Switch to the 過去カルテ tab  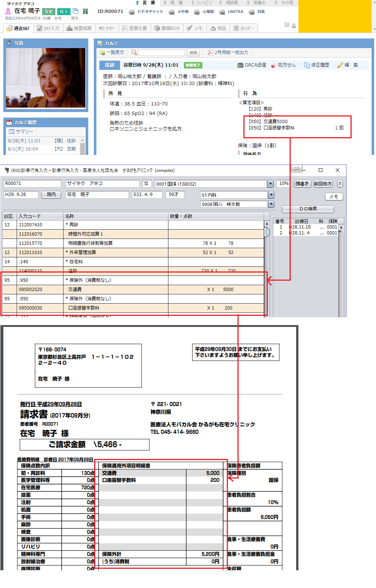(18, 28)
